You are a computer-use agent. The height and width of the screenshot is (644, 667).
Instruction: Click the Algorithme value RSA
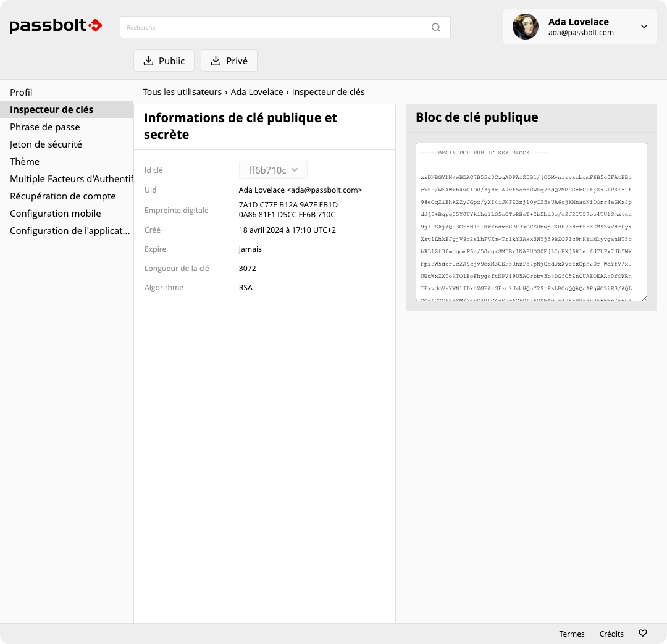[x=245, y=288]
